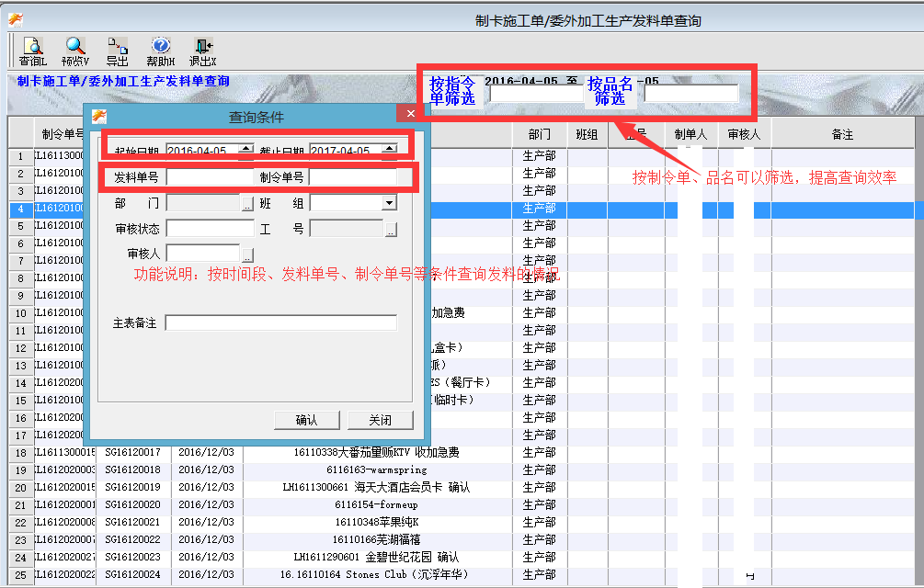The height and width of the screenshot is (588, 924).
Task: Select row number 10 header
Action: point(21,313)
